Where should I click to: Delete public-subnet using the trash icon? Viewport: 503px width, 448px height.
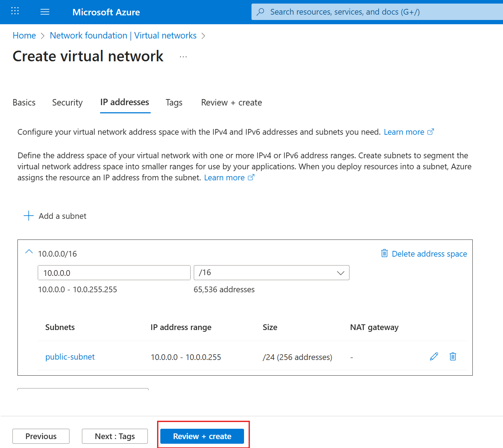(x=453, y=356)
